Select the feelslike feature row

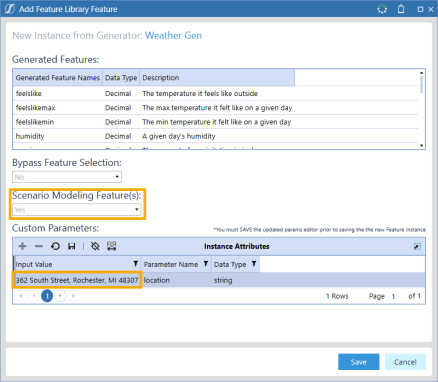click(215, 93)
